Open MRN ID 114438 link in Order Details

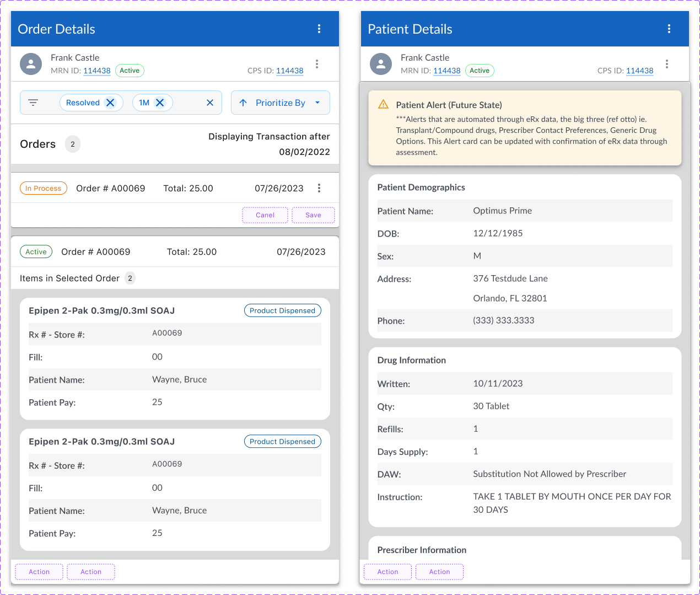click(x=97, y=71)
